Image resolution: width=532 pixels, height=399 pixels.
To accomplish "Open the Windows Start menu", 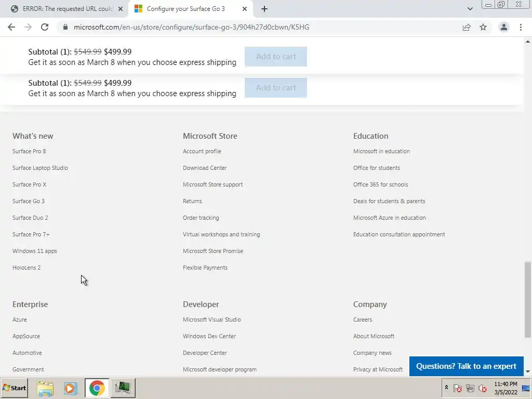I will point(14,388).
